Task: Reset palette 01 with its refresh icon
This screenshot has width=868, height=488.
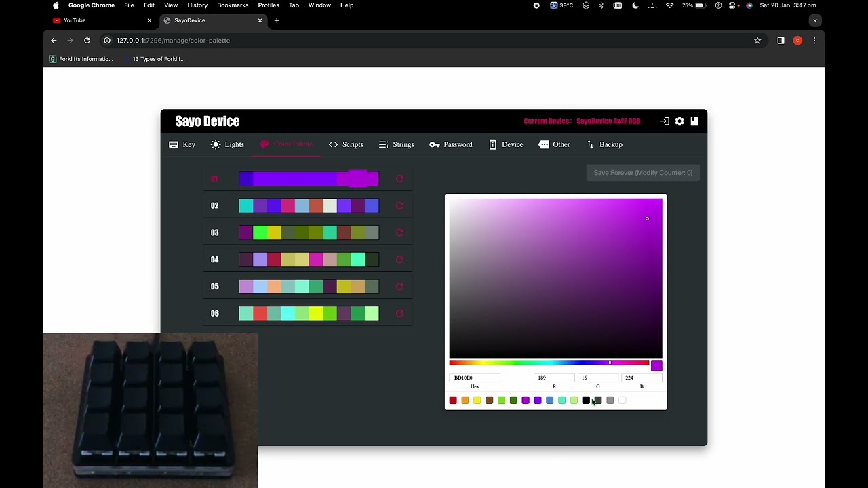Action: 399,179
